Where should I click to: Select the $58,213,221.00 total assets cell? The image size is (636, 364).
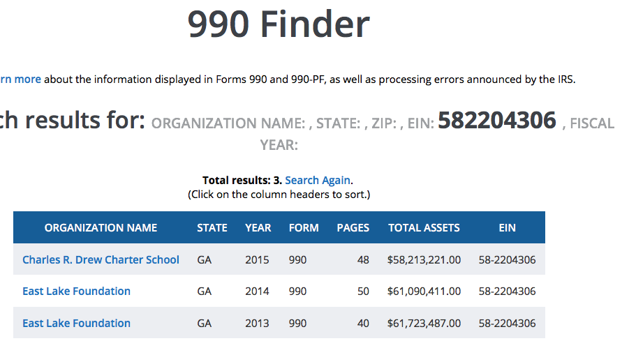click(424, 260)
